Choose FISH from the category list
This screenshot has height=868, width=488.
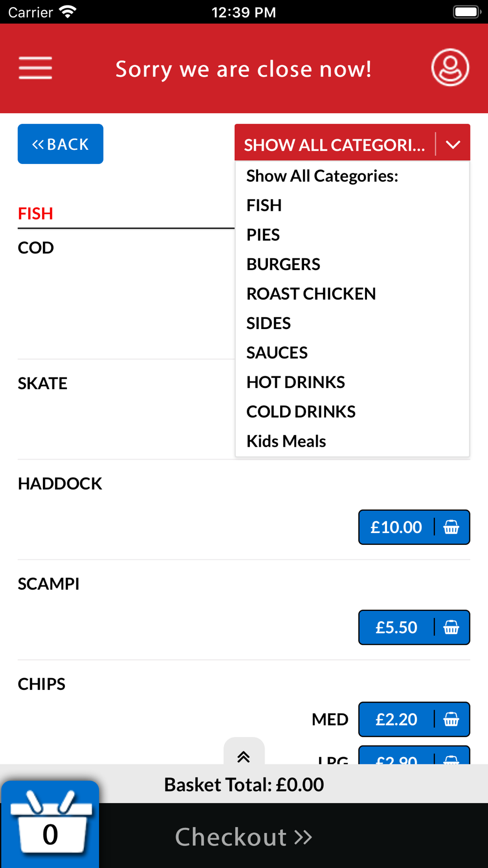click(264, 206)
